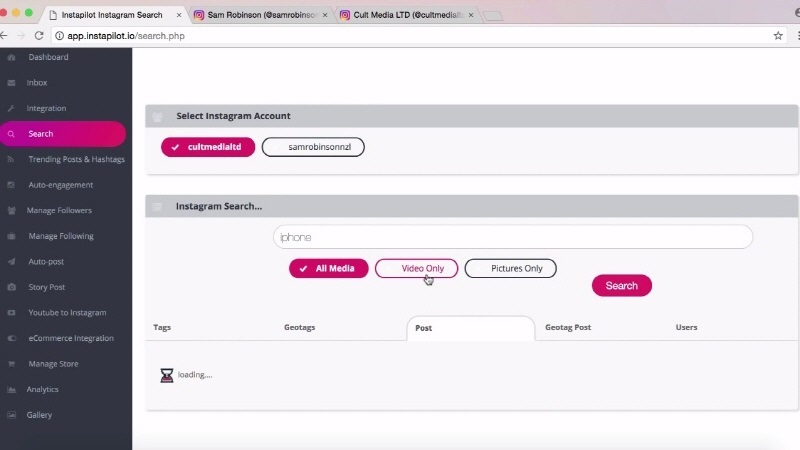The image size is (800, 450).
Task: Click the Gallery image icon
Action: click(11, 415)
